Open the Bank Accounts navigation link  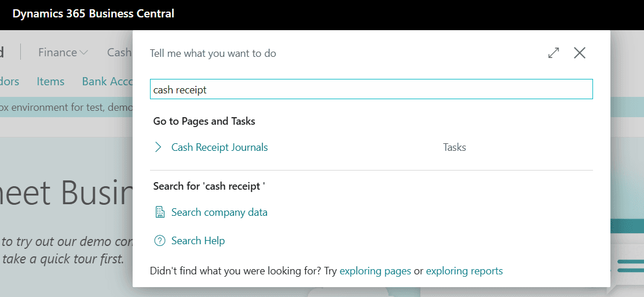[x=108, y=81]
